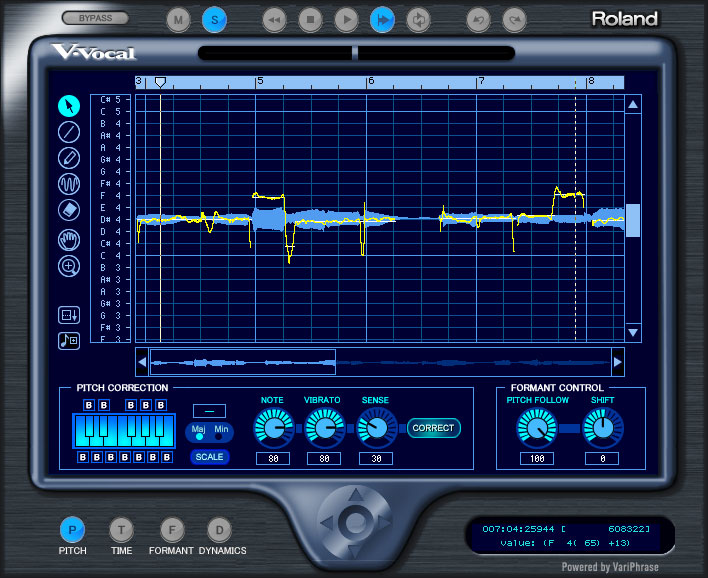Click the down arrow on navigation pad

(x=355, y=551)
